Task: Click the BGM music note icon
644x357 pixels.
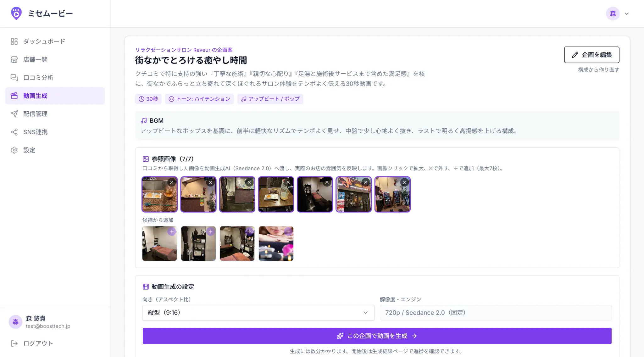Action: coord(144,120)
